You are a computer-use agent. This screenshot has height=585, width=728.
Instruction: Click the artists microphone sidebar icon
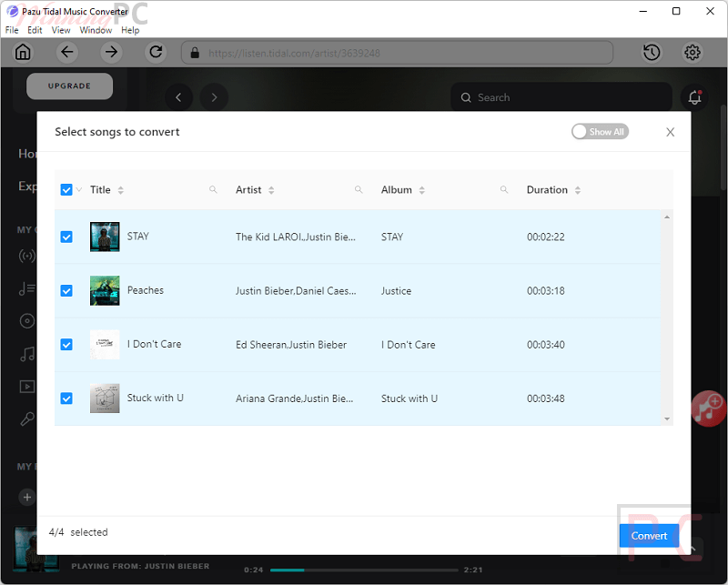click(27, 419)
